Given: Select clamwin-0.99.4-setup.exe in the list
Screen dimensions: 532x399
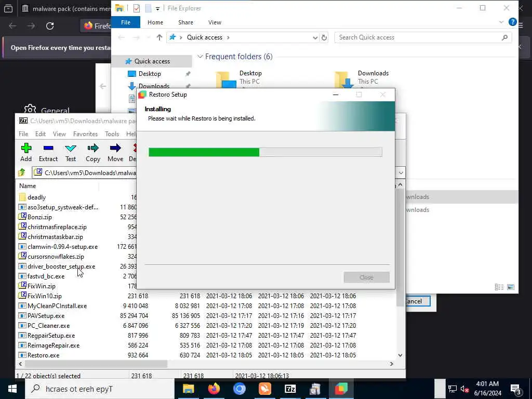Looking at the screenshot, I should pyautogui.click(x=62, y=247).
